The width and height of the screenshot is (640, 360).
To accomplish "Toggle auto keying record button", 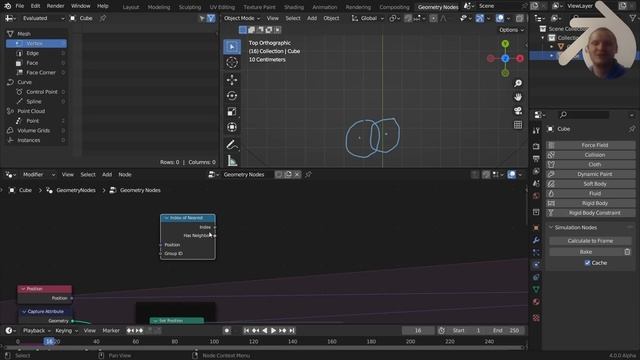I will (x=227, y=331).
